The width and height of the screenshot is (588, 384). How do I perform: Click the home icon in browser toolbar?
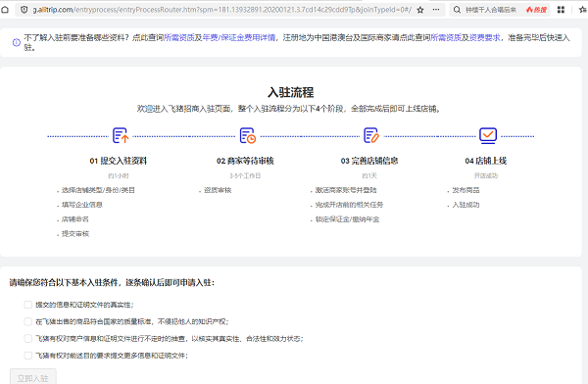pyautogui.click(x=5, y=10)
